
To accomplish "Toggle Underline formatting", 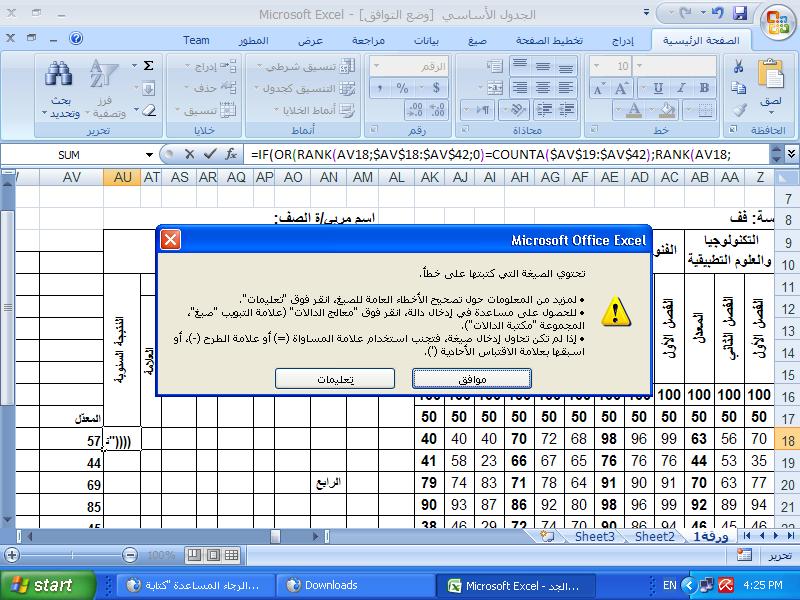I will (x=658, y=88).
